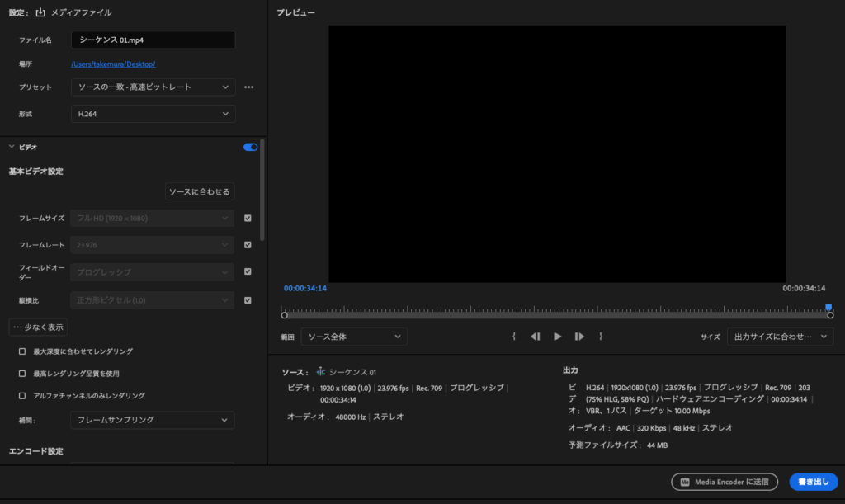Open the 範囲 ソース全体 dropdown
Screen dimensions: 845x504
(x=353, y=337)
